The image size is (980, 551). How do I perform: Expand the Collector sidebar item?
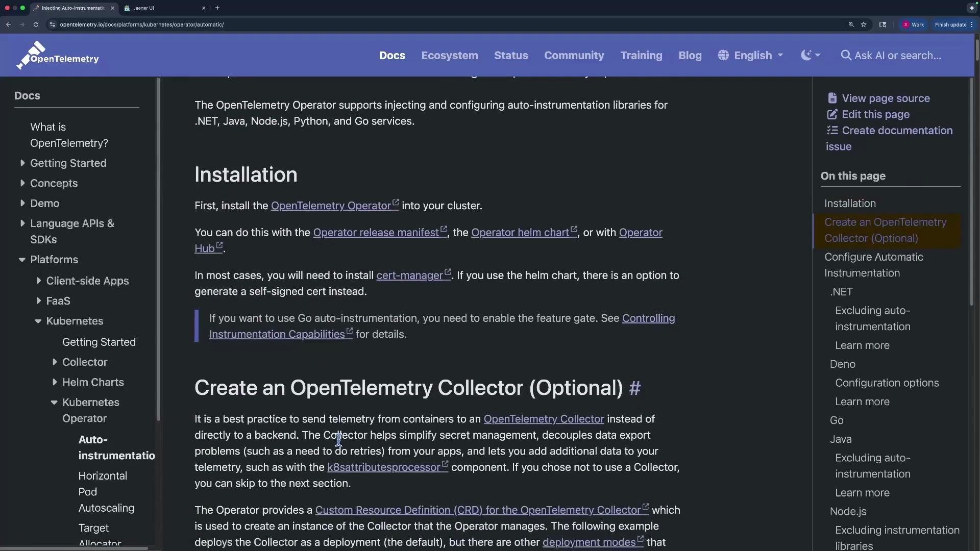pos(54,362)
